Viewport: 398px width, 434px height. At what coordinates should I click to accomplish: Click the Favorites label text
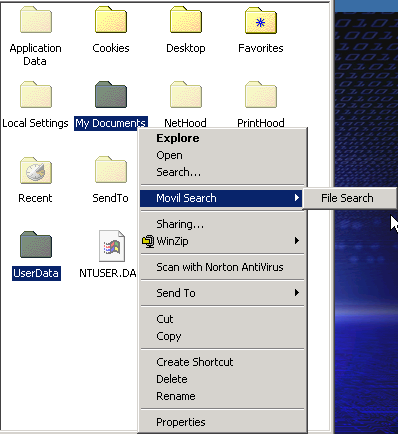click(x=261, y=48)
